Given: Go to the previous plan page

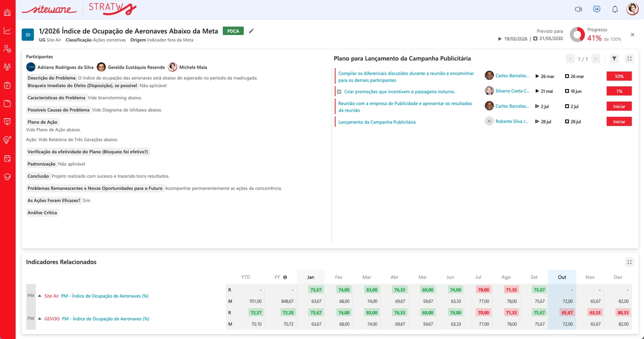Looking at the screenshot, I should (x=571, y=59).
